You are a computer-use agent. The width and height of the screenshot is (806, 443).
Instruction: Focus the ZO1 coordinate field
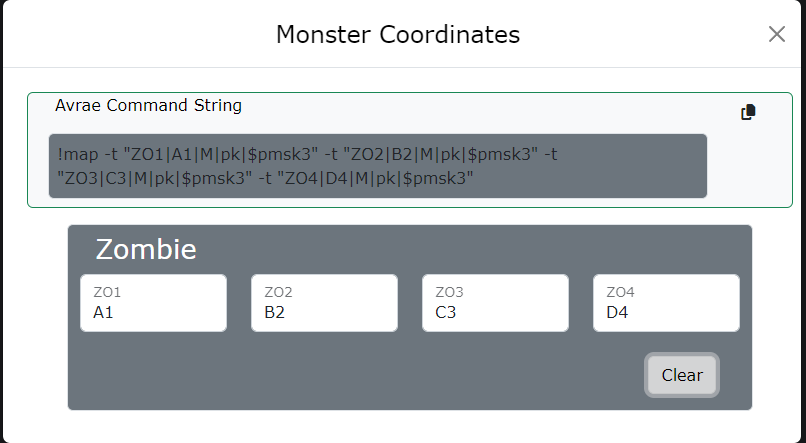[x=153, y=303]
